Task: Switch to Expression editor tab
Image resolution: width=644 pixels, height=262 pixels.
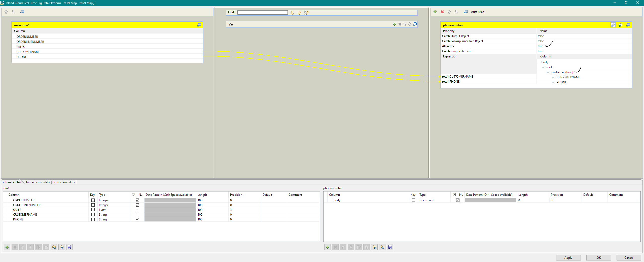Action: click(64, 182)
